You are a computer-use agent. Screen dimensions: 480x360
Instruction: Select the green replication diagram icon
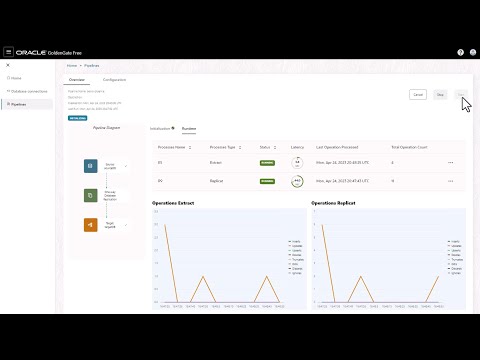pyautogui.click(x=90, y=195)
